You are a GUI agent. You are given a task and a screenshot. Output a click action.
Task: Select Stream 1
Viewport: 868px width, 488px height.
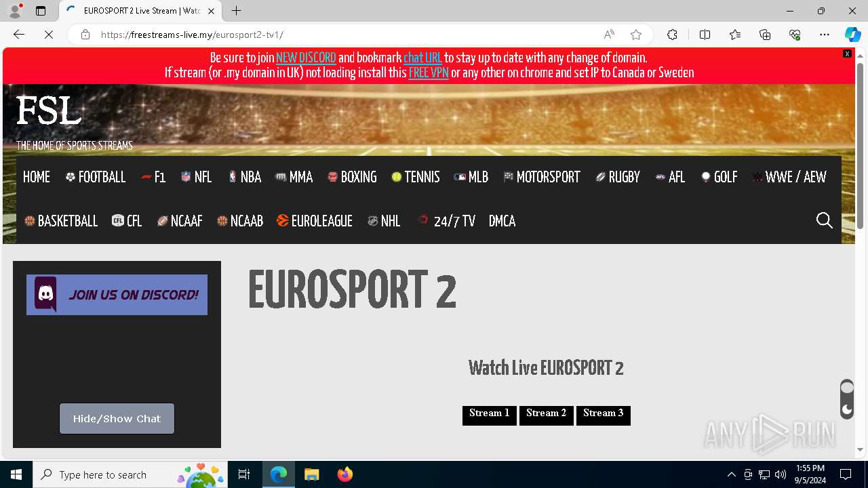tap(490, 415)
